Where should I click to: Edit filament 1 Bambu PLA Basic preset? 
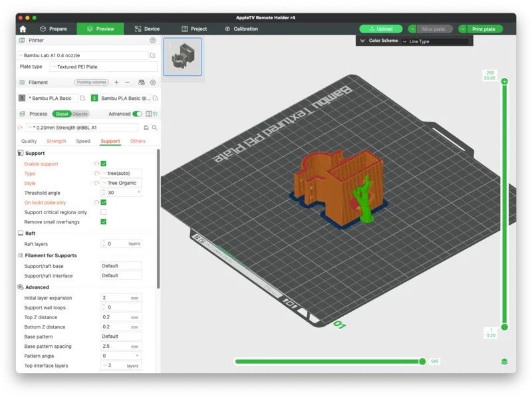click(82, 98)
